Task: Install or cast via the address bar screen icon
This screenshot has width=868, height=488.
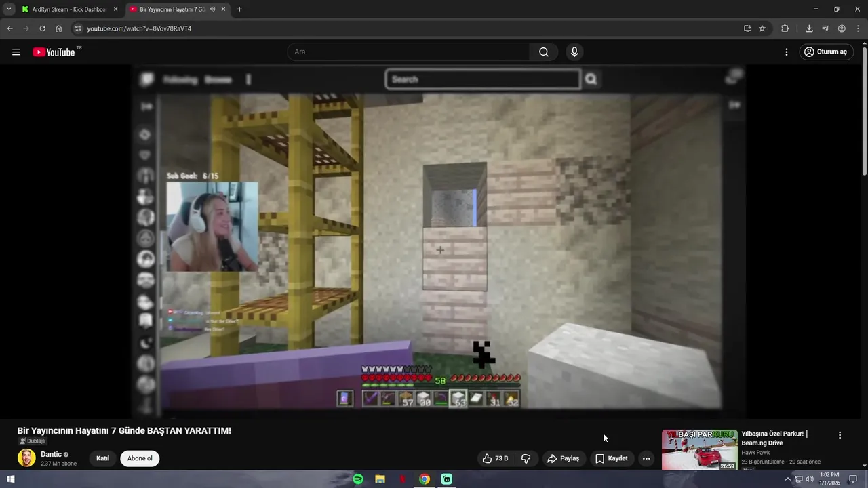Action: tap(747, 28)
